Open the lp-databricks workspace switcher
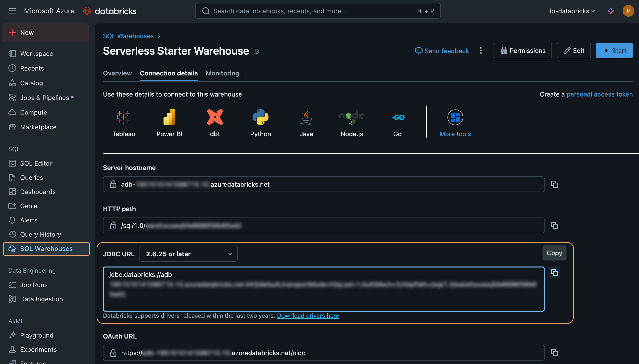 [572, 11]
